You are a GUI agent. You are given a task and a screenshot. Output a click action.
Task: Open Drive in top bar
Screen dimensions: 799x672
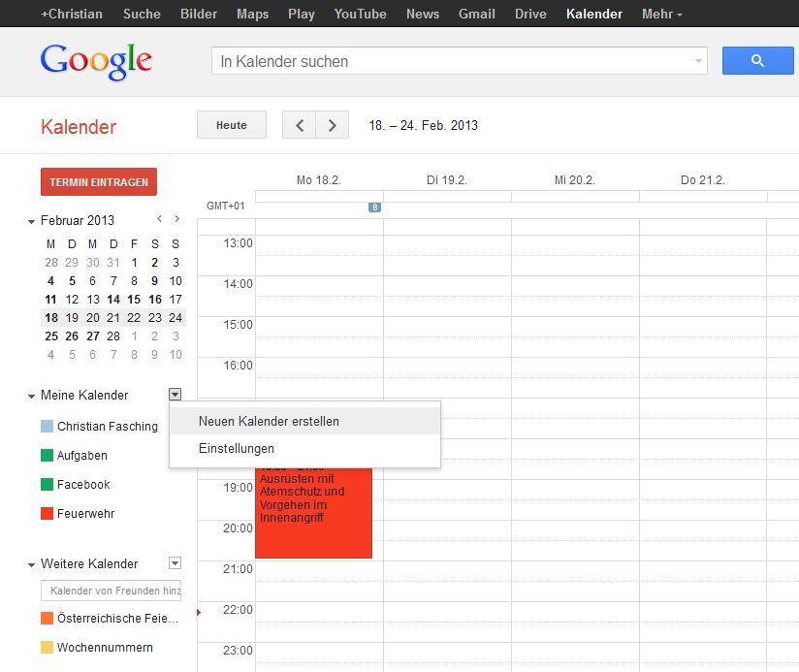(530, 14)
